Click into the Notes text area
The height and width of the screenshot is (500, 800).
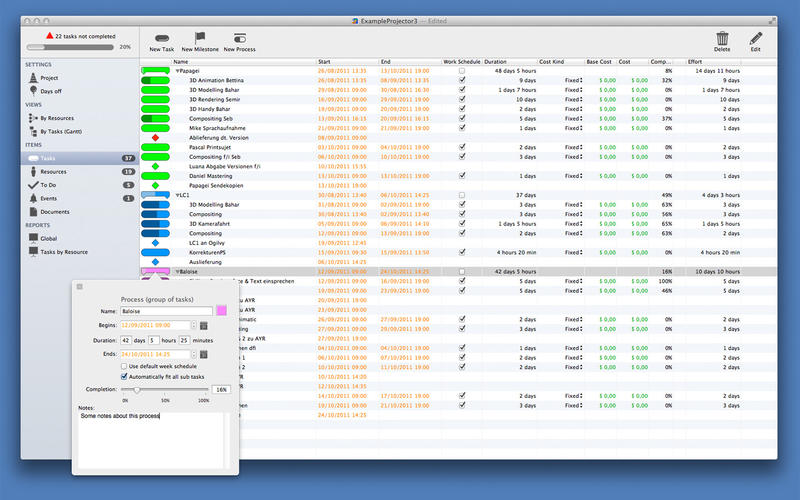pos(151,440)
